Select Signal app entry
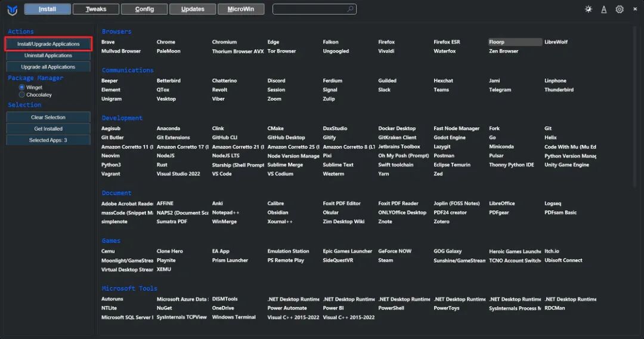Screen dimensions: 644x339 [x=330, y=90]
